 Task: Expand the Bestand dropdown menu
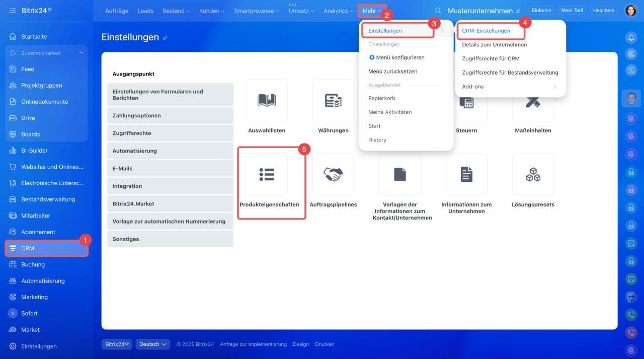tap(176, 11)
